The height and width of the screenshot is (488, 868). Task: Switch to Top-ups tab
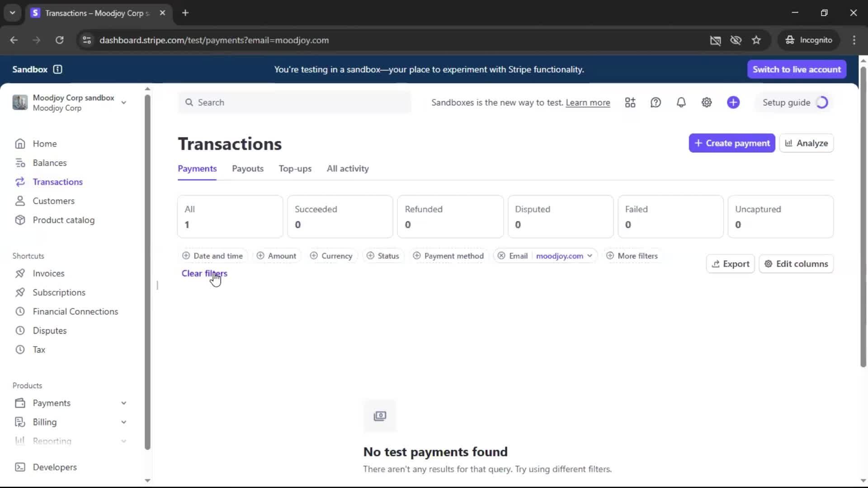(x=295, y=169)
